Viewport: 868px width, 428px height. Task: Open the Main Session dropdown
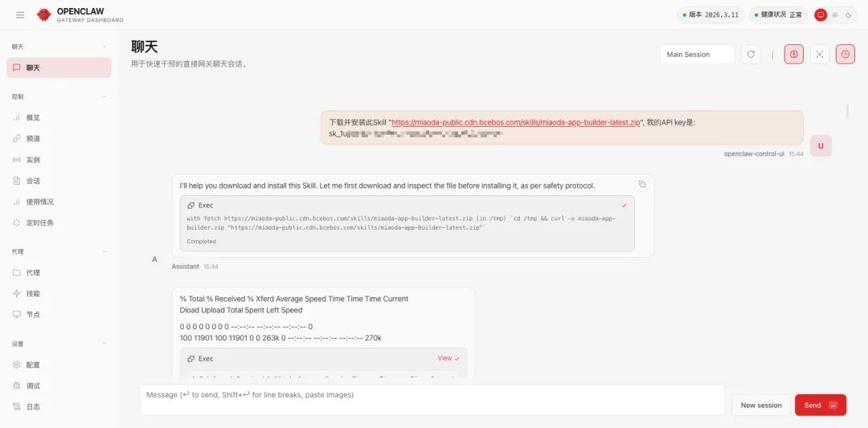(x=697, y=55)
